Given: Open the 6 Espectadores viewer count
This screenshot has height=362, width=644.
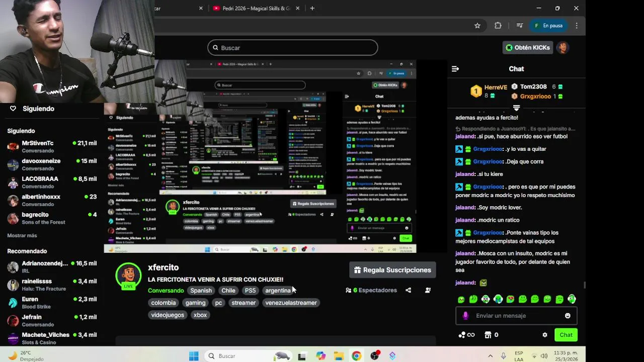Looking at the screenshot, I should pyautogui.click(x=371, y=290).
